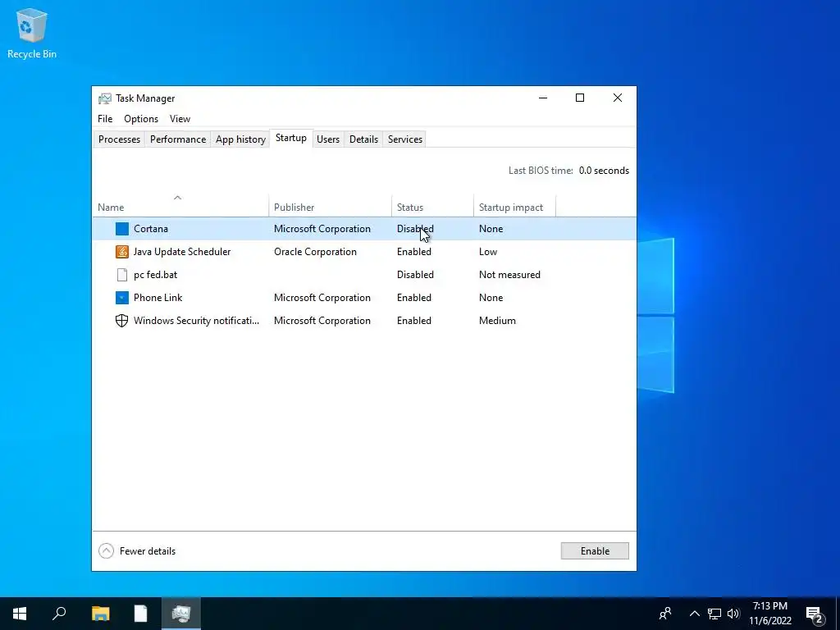840x630 pixels.
Task: Click the Task Manager title bar icon
Action: [105, 98]
